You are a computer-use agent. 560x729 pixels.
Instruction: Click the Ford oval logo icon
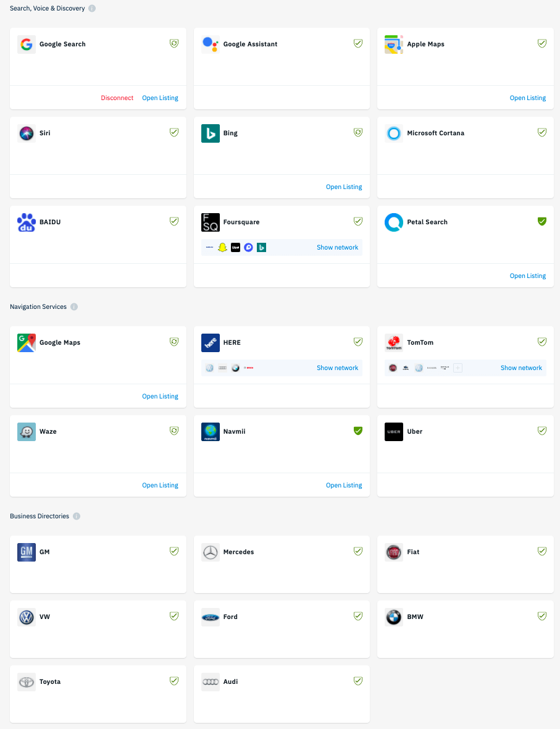point(211,617)
